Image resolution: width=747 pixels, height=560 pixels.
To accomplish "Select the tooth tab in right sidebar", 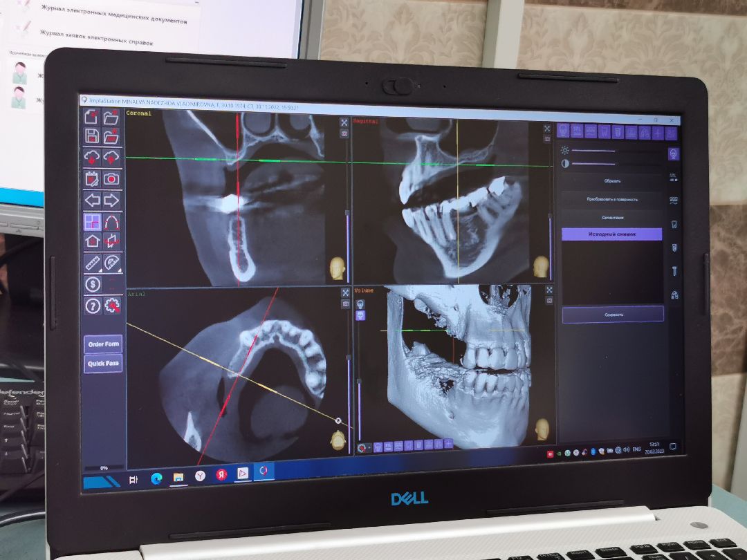I will point(674,224).
